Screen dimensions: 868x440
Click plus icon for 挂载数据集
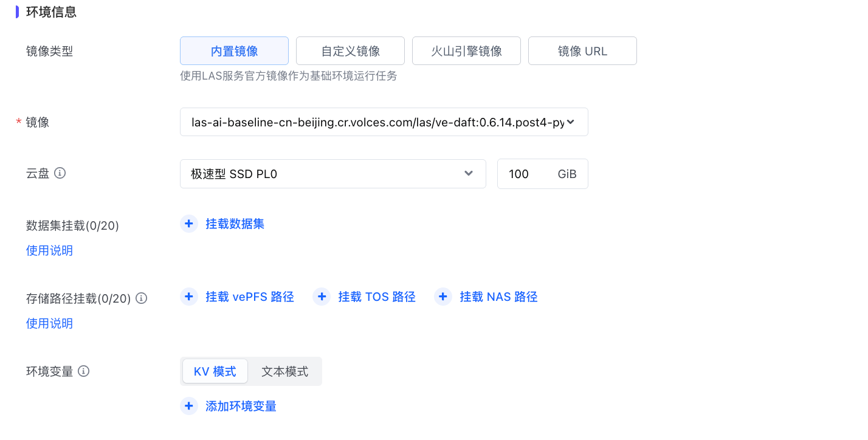pos(189,224)
